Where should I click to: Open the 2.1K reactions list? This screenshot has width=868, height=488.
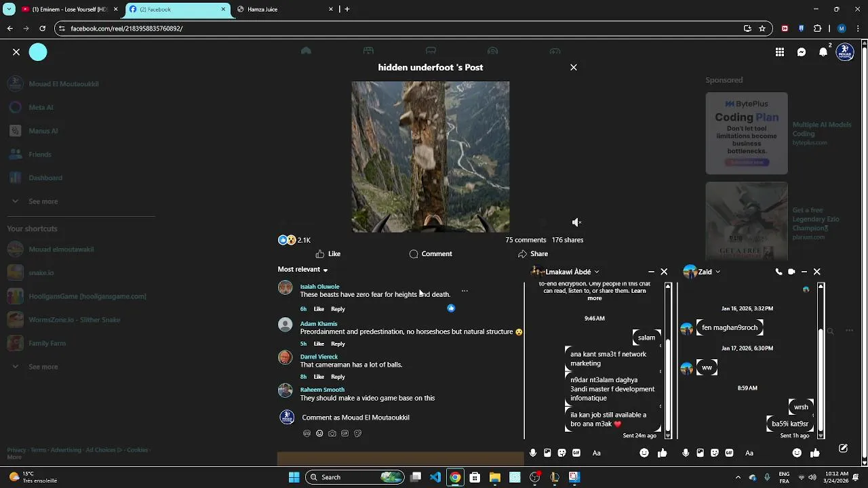[x=294, y=240]
